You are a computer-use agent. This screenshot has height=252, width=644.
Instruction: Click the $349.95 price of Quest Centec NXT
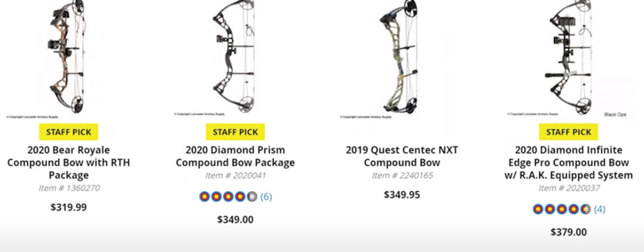(x=402, y=195)
